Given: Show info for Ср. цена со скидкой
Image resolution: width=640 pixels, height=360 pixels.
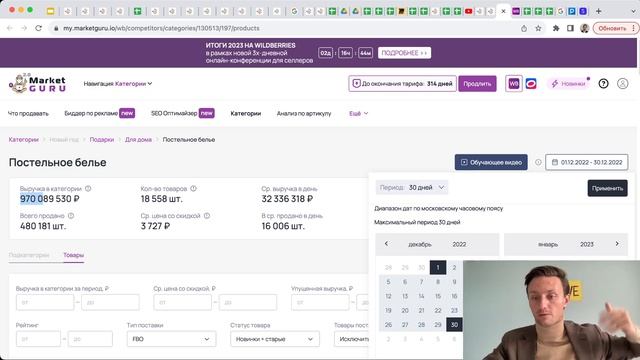Looking at the screenshot, I should point(207,216).
